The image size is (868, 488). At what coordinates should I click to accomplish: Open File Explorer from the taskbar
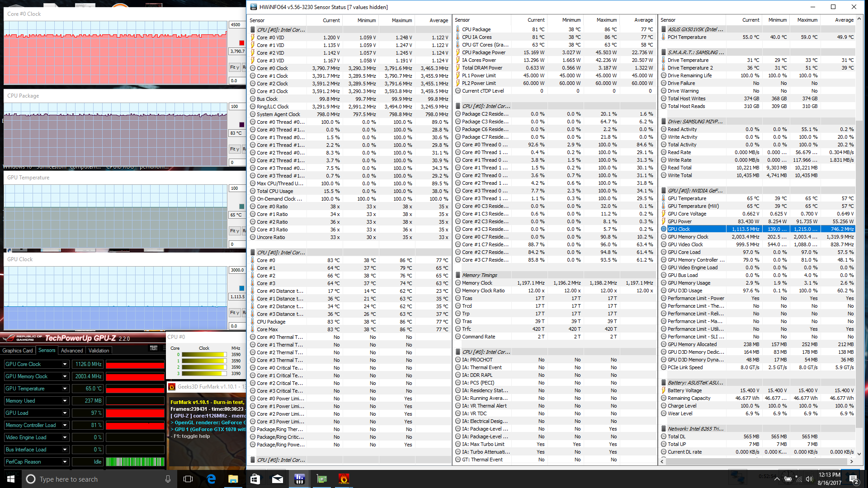[x=233, y=479]
